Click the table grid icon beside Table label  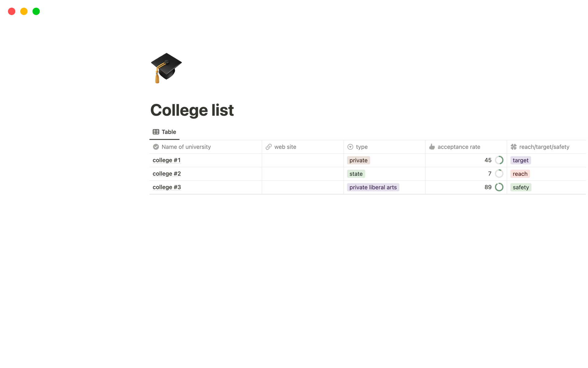[x=156, y=132]
